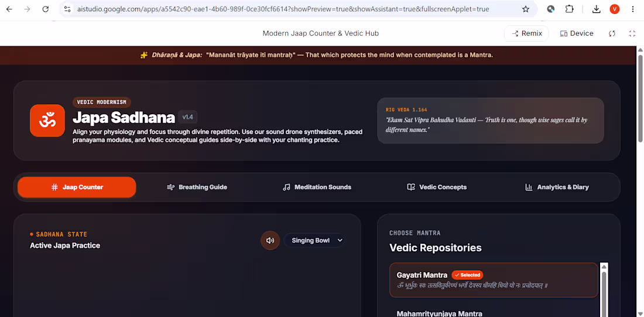Click the Japa Sadhana heading
The width and height of the screenshot is (644, 317).
[x=124, y=118]
